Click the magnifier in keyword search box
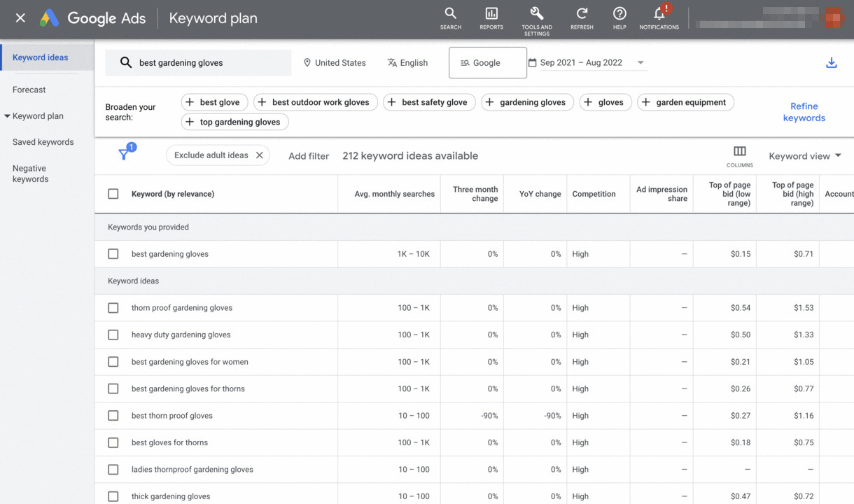 tap(126, 62)
